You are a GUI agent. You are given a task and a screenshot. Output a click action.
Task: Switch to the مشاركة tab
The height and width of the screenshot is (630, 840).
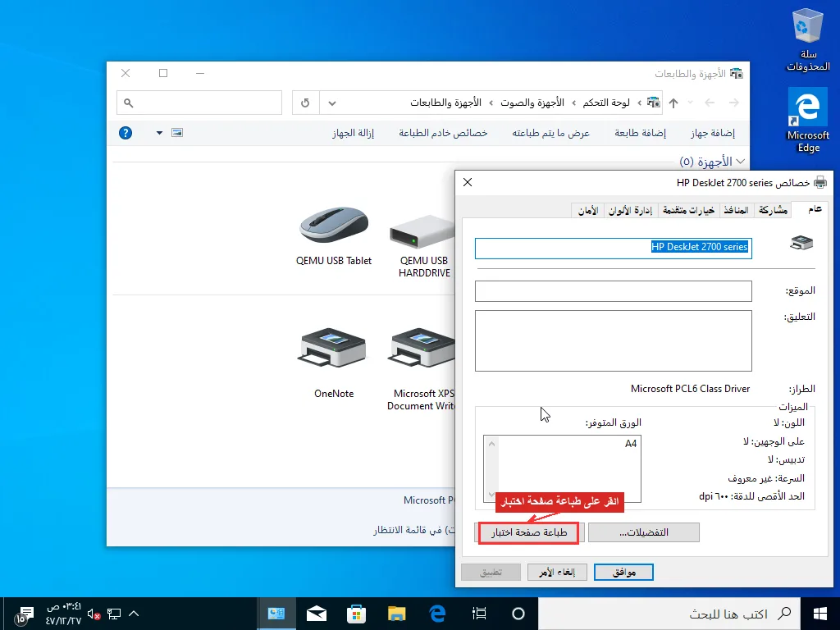pyautogui.click(x=773, y=211)
